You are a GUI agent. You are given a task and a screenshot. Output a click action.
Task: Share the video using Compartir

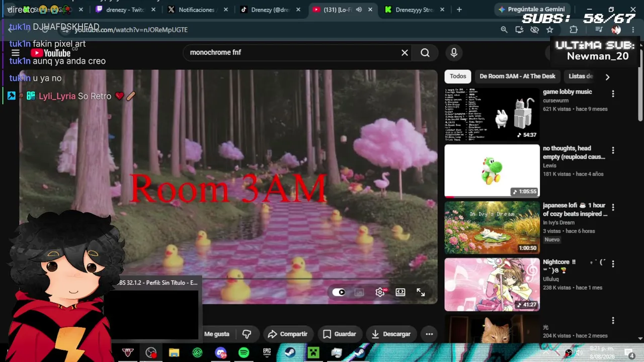(x=287, y=334)
